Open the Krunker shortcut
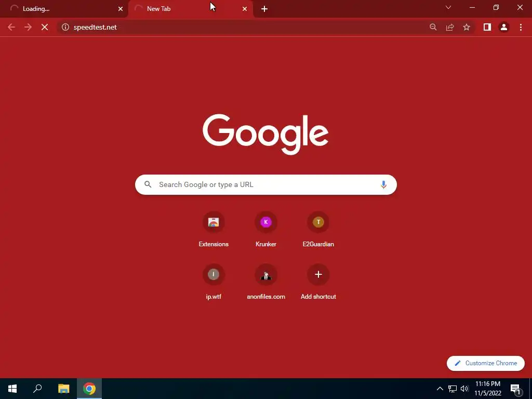 click(x=266, y=230)
